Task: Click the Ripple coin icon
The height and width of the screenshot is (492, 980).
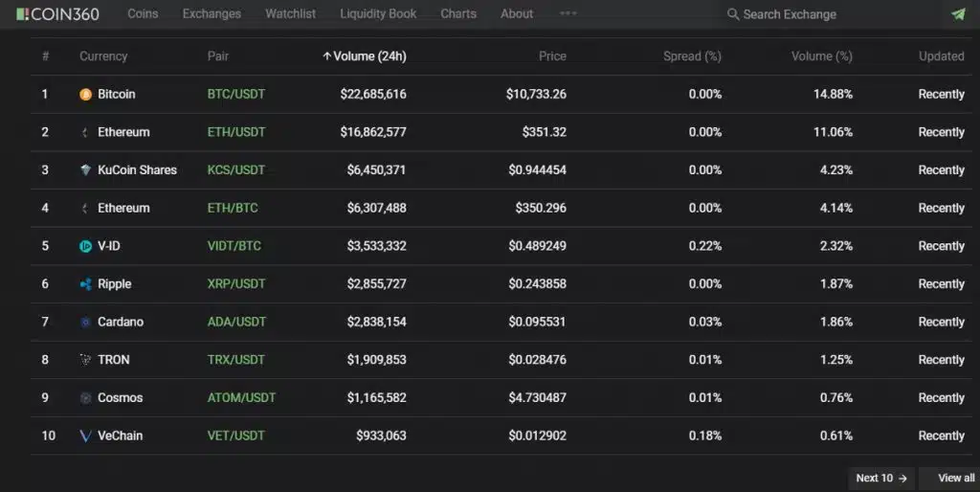Action: 85,284
